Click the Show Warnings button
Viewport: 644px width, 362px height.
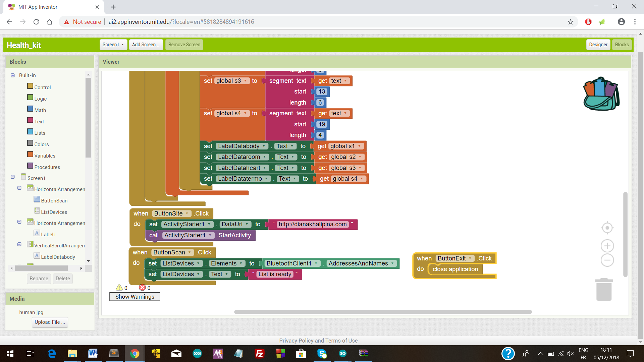135,297
